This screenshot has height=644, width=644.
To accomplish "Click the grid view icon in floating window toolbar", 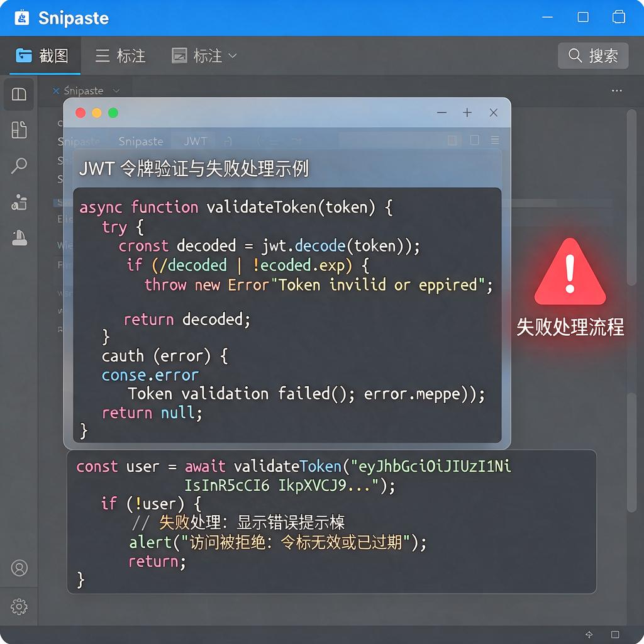I will (x=452, y=140).
